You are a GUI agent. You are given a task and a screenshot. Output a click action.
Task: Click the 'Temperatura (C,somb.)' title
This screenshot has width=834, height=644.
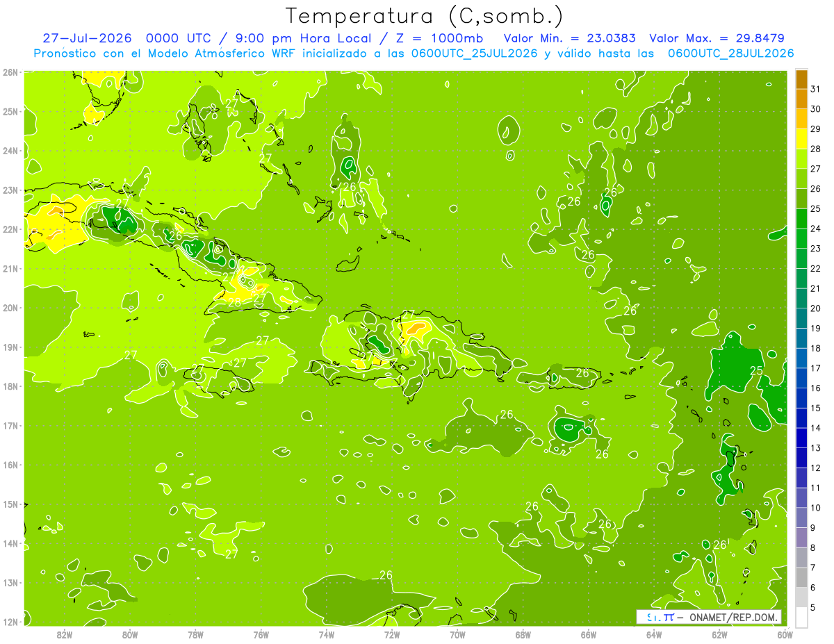(x=425, y=15)
